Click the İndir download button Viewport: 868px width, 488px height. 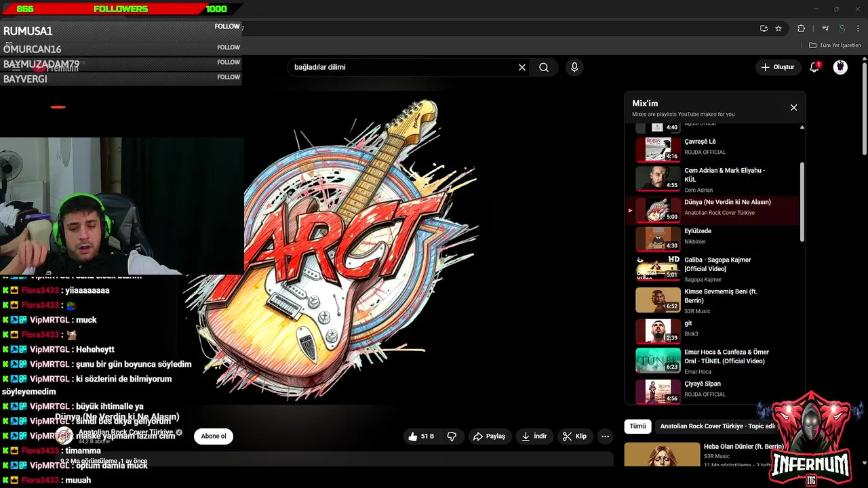tap(534, 436)
